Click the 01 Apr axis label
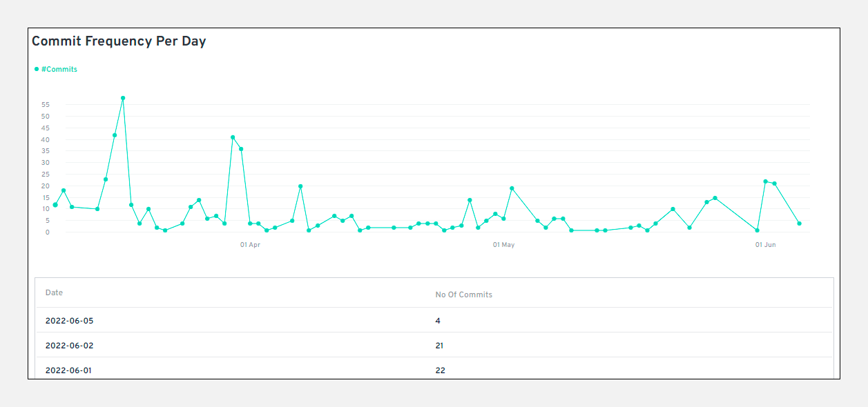Image resolution: width=868 pixels, height=407 pixels. [x=251, y=244]
